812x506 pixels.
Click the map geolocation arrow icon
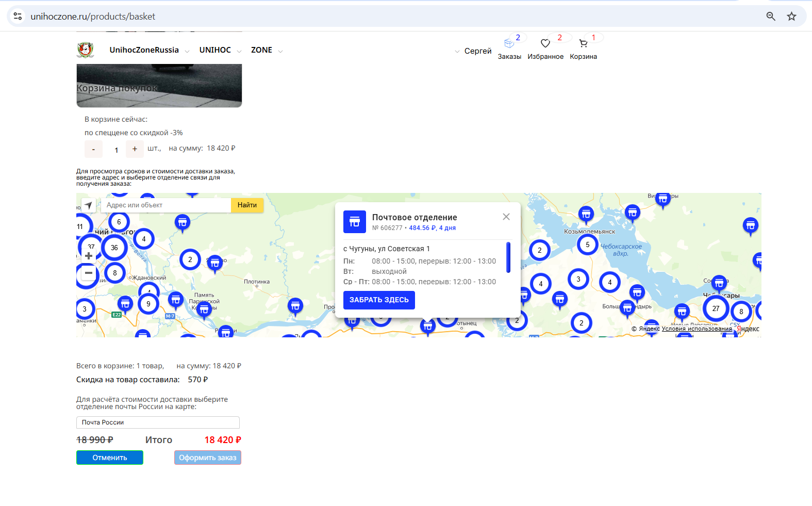(89, 205)
